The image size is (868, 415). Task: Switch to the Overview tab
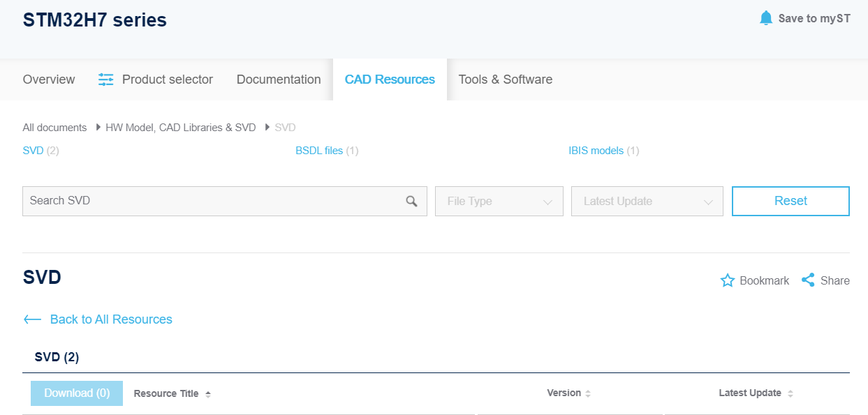[x=48, y=80]
